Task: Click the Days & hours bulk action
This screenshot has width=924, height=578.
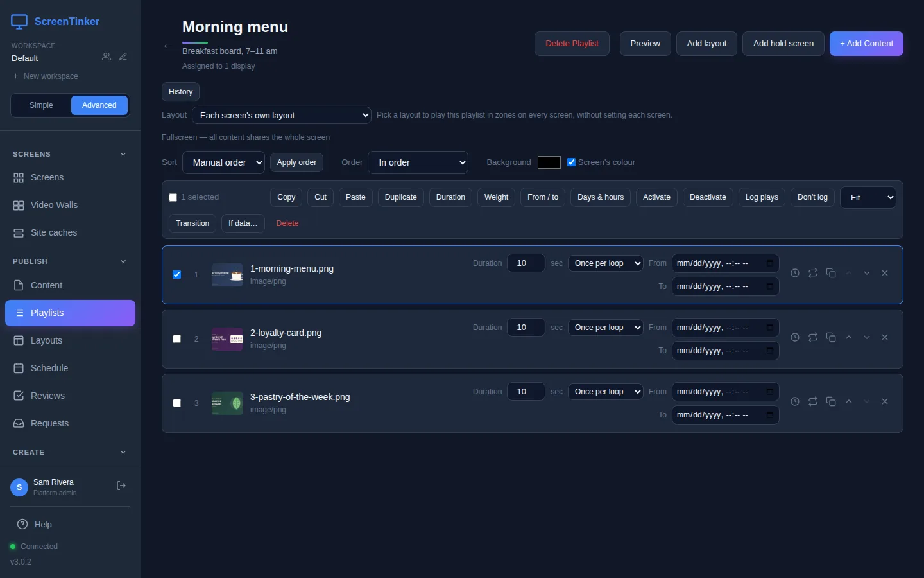Action: click(x=601, y=197)
